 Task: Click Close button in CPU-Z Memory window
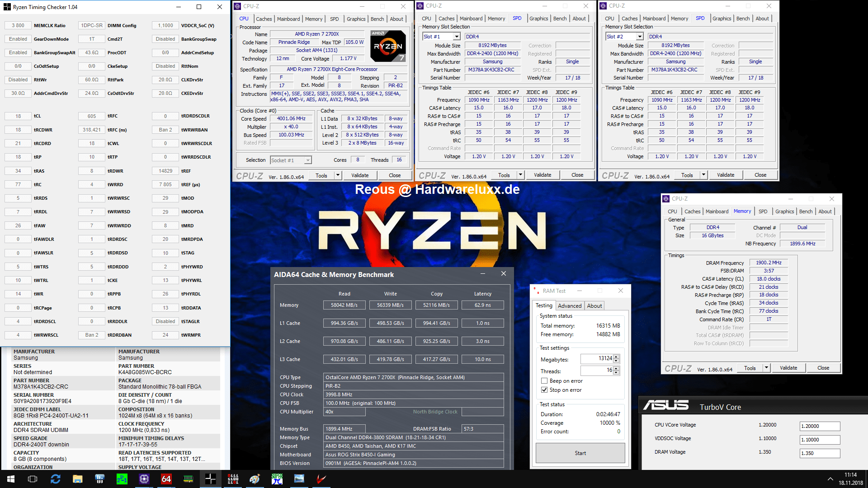click(823, 368)
